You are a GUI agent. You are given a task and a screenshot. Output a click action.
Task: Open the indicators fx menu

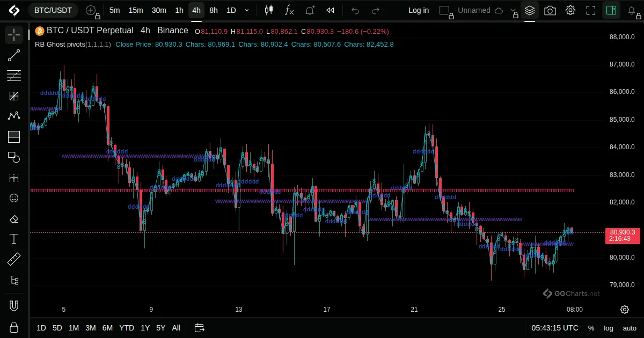click(x=289, y=10)
